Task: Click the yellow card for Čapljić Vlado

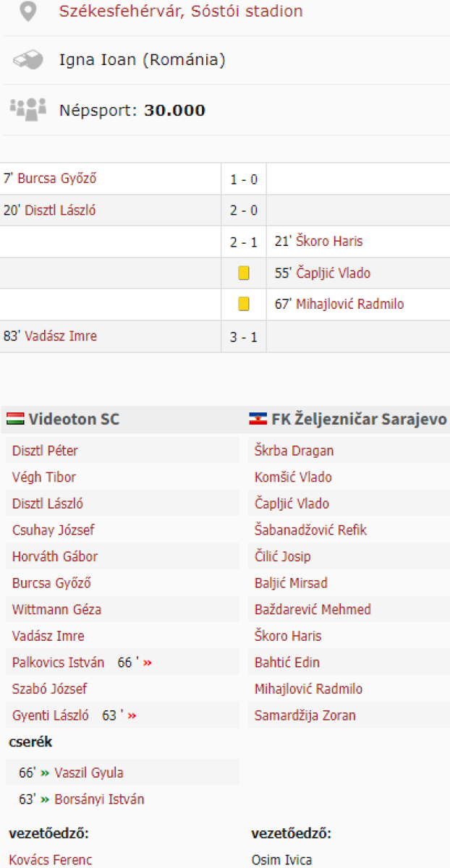Action: coord(244,273)
